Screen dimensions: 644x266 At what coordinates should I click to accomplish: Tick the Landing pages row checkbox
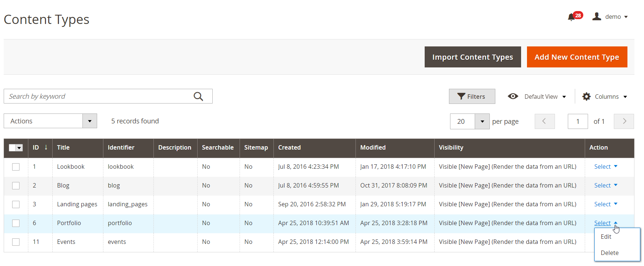coord(16,204)
